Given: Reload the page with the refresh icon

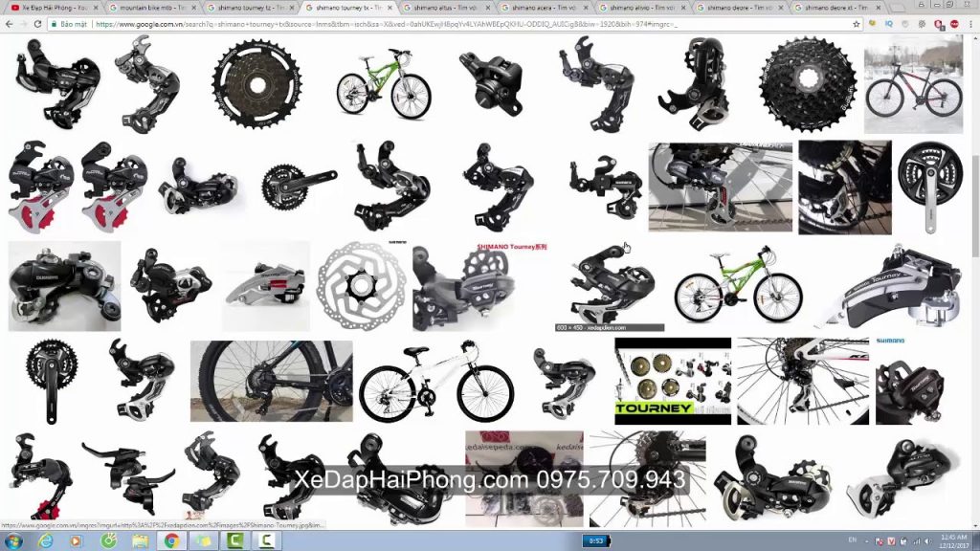Looking at the screenshot, I should coord(37,24).
